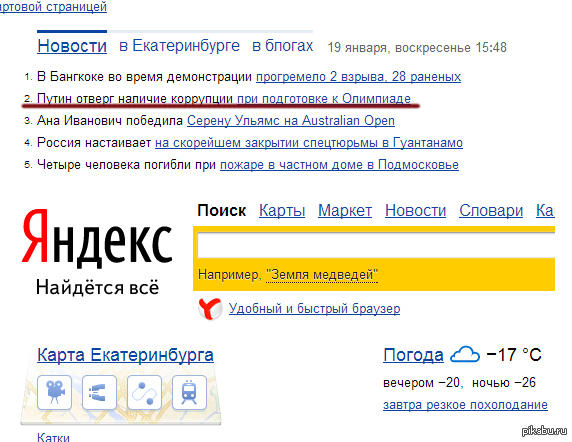Select the bold Поиск search tab

coord(222,211)
